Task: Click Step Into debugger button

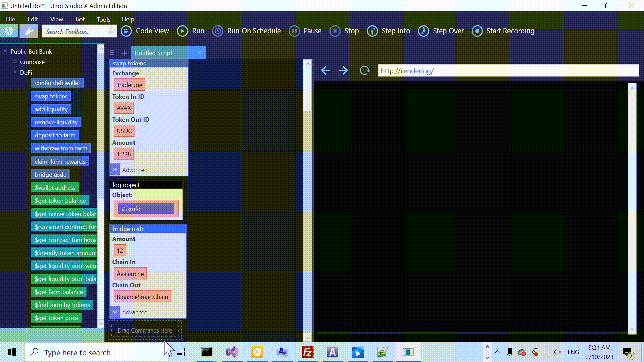Action: (x=388, y=31)
